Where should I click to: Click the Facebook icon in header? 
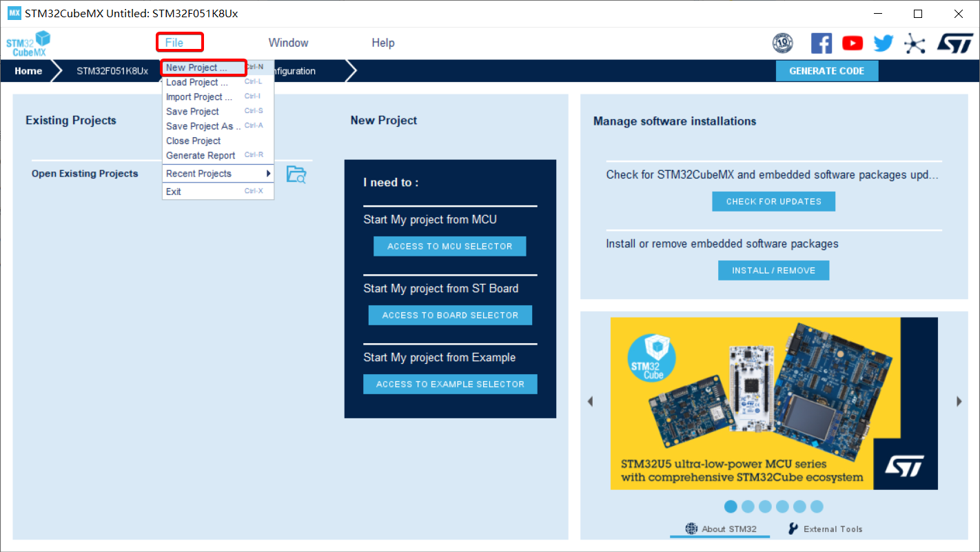point(821,43)
